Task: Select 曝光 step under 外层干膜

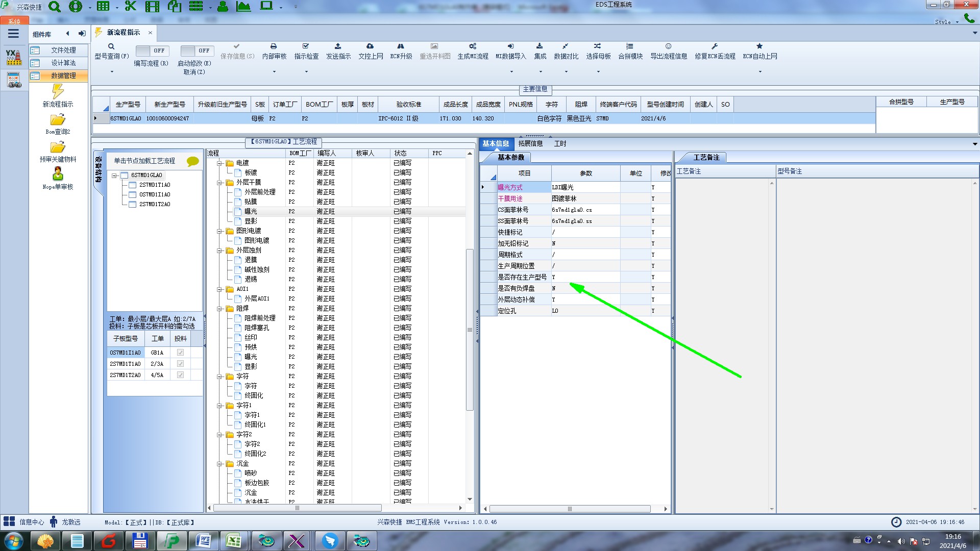Action: (x=251, y=211)
